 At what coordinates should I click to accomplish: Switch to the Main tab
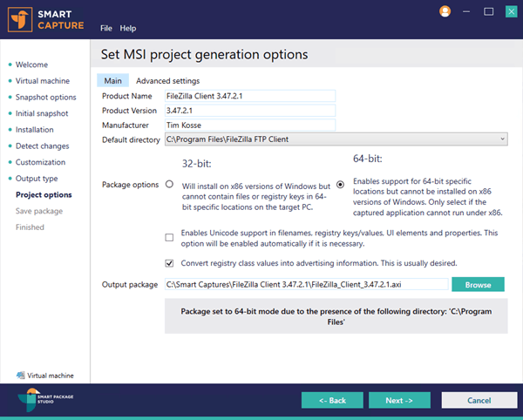(x=112, y=81)
